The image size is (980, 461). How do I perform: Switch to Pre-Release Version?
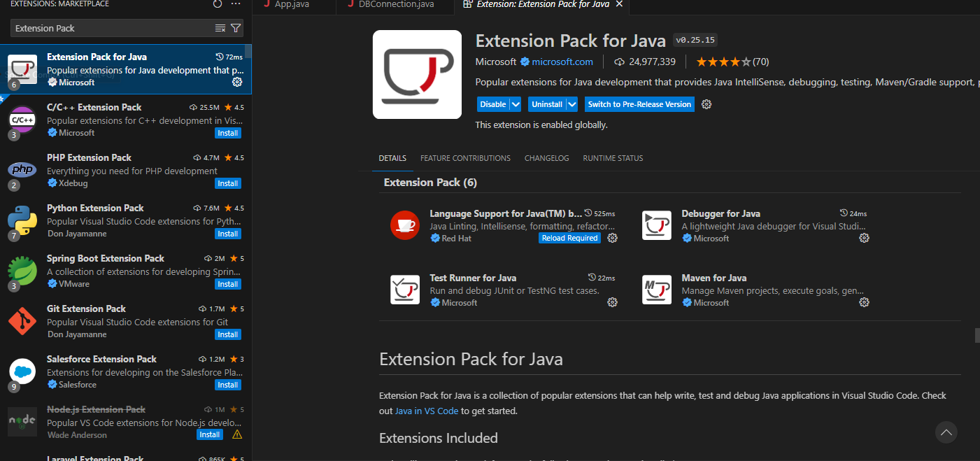coord(639,104)
